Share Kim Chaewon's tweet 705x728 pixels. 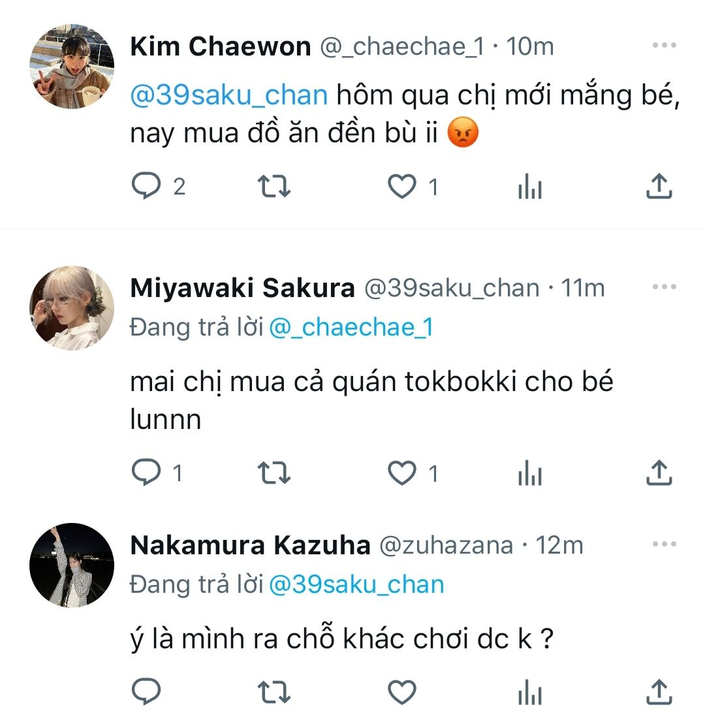658,187
